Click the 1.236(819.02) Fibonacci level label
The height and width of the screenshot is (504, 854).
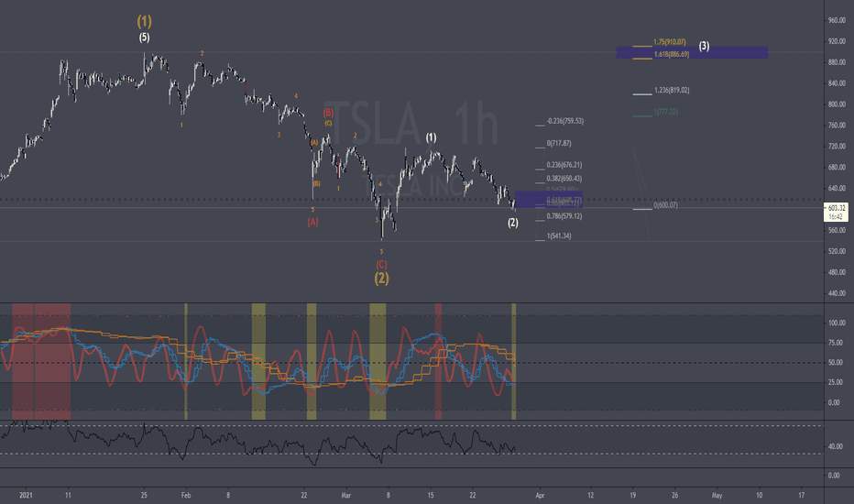[x=672, y=91]
